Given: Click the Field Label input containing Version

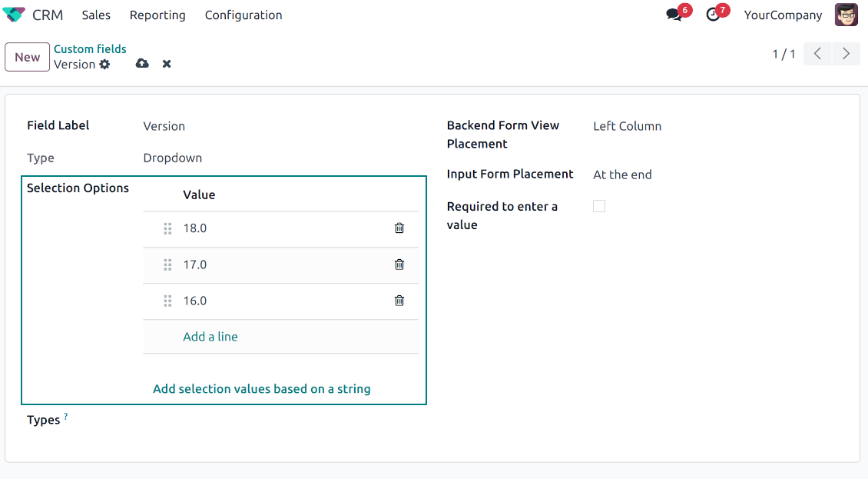Looking at the screenshot, I should coord(277,126).
